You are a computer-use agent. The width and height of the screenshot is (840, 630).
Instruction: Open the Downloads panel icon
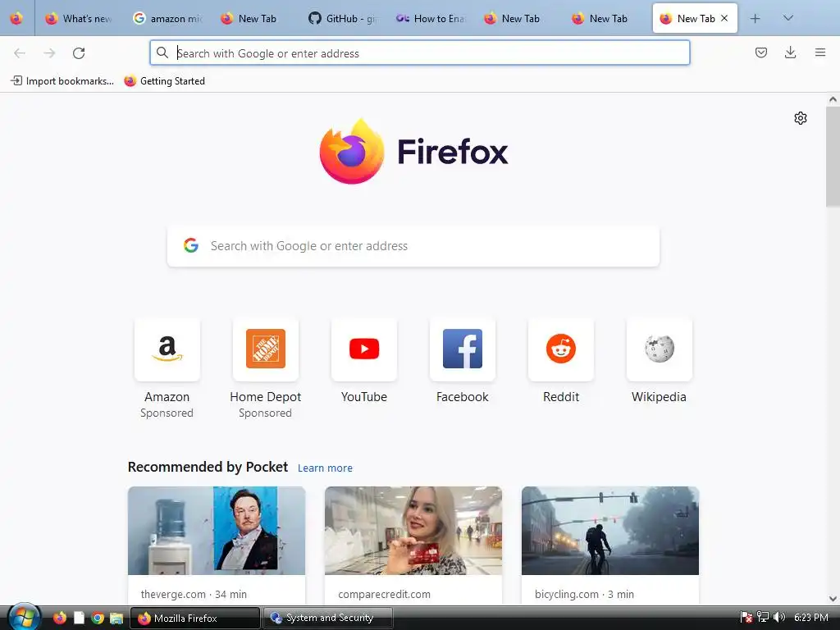tap(790, 52)
